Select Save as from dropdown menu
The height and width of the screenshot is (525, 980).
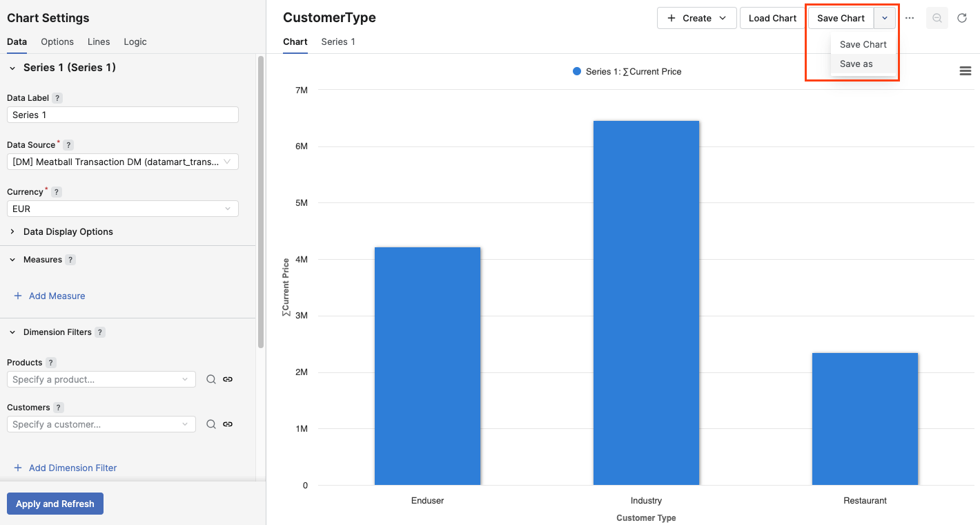click(x=856, y=64)
